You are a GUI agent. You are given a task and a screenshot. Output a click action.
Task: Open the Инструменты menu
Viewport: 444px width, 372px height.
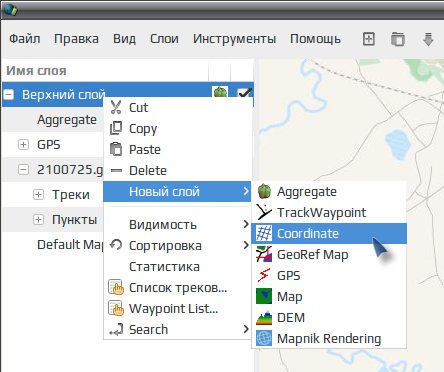pyautogui.click(x=234, y=39)
